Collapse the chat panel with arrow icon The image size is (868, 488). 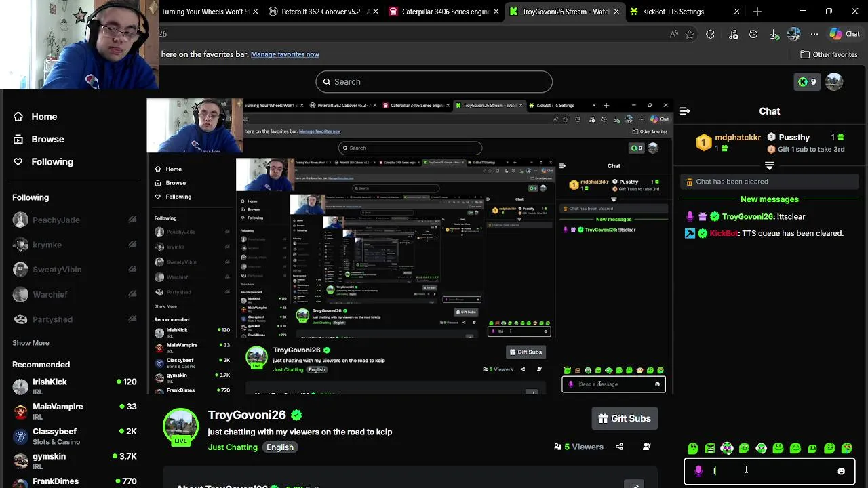[x=685, y=111]
